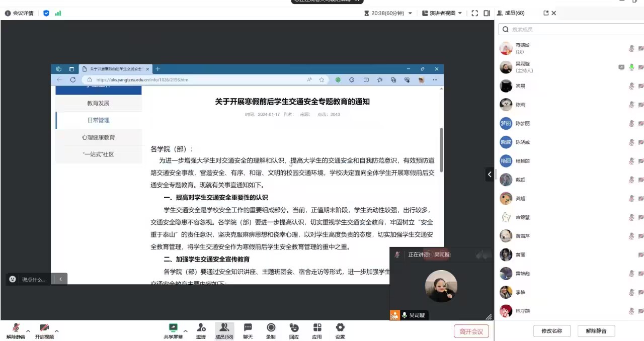Start recording with the 录制 icon

tap(271, 328)
